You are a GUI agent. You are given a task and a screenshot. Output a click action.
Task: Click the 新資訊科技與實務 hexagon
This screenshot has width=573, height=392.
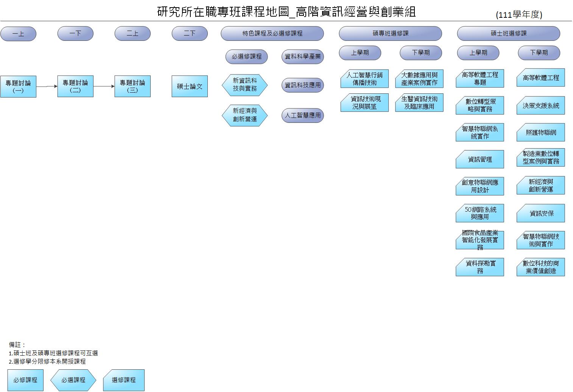click(244, 85)
